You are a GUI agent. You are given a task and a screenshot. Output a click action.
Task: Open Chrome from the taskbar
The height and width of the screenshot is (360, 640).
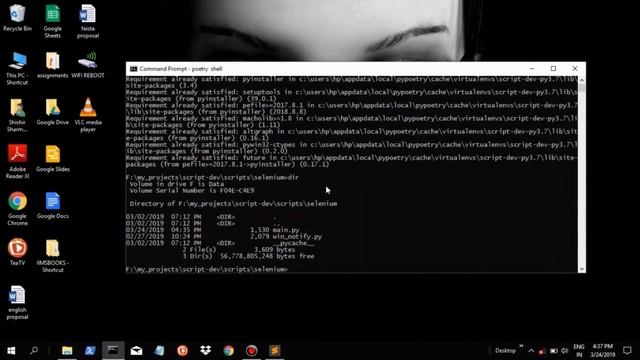pyautogui.click(x=229, y=350)
